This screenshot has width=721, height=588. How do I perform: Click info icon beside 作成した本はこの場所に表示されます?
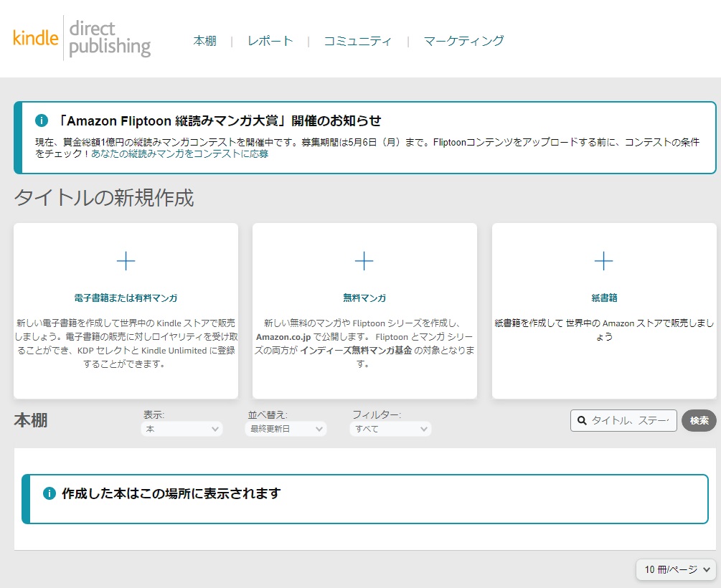coord(50,493)
